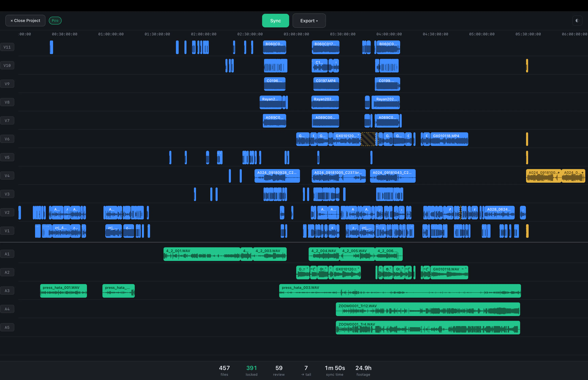Screen dimensions: 588x380
Task: Select audio clip 4_2_003.WAV
Action: pos(270,254)
